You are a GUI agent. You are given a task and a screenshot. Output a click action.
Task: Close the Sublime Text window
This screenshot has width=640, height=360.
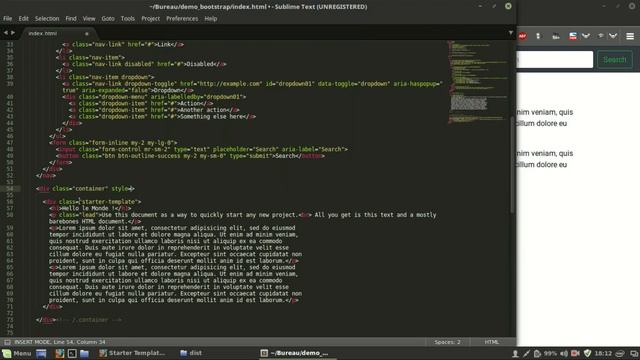tap(508, 6)
